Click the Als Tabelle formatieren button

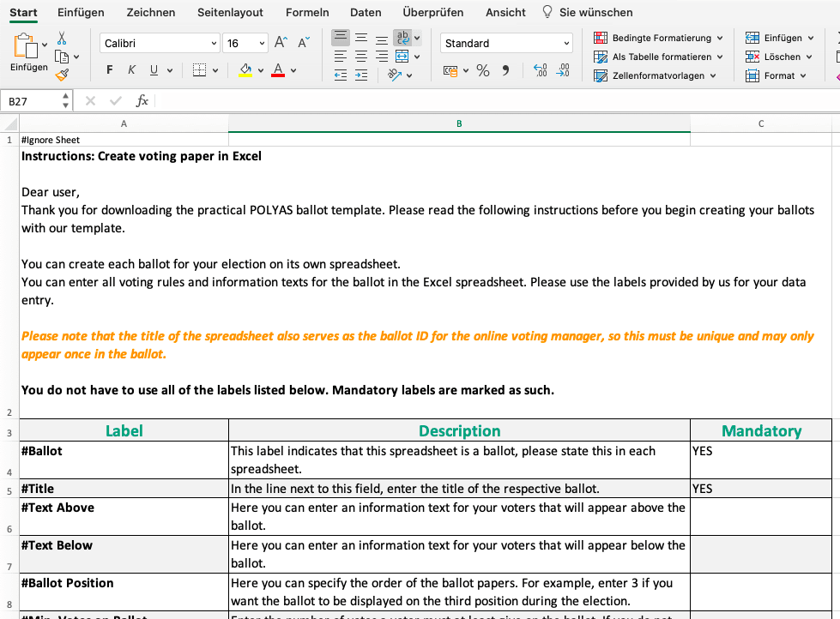(661, 57)
